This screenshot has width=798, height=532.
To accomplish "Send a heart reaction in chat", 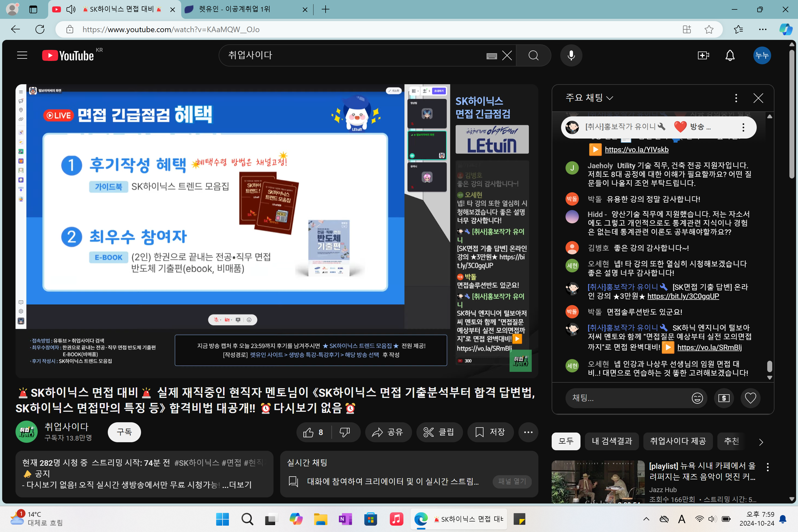I will point(750,398).
